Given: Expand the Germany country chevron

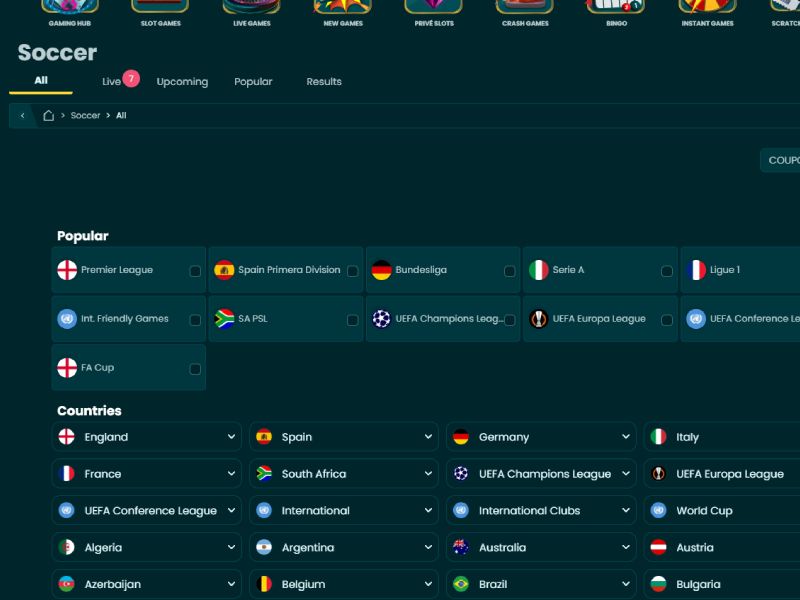Looking at the screenshot, I should pyautogui.click(x=626, y=437).
